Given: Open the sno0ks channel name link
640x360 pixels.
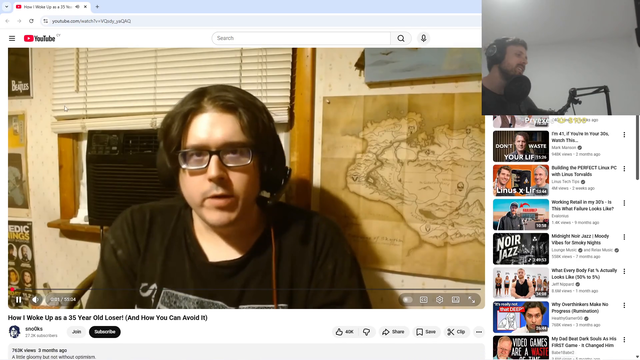Looking at the screenshot, I should [x=34, y=329].
